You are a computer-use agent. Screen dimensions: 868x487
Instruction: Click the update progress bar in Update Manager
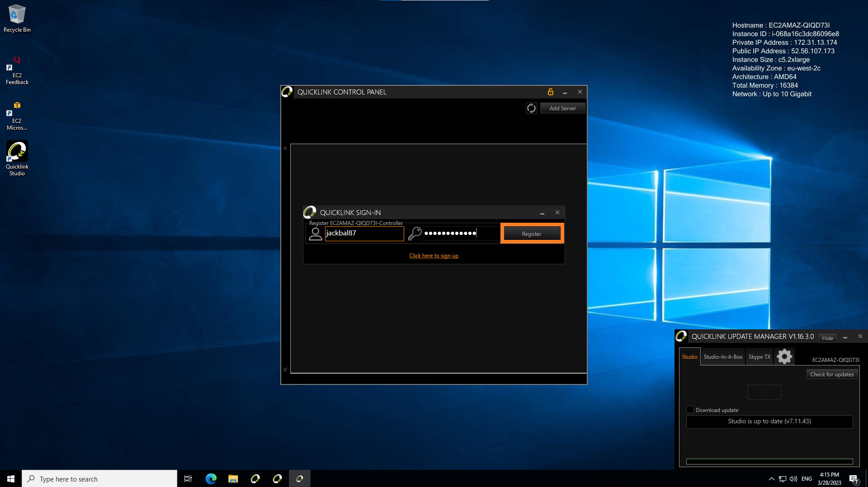click(769, 461)
